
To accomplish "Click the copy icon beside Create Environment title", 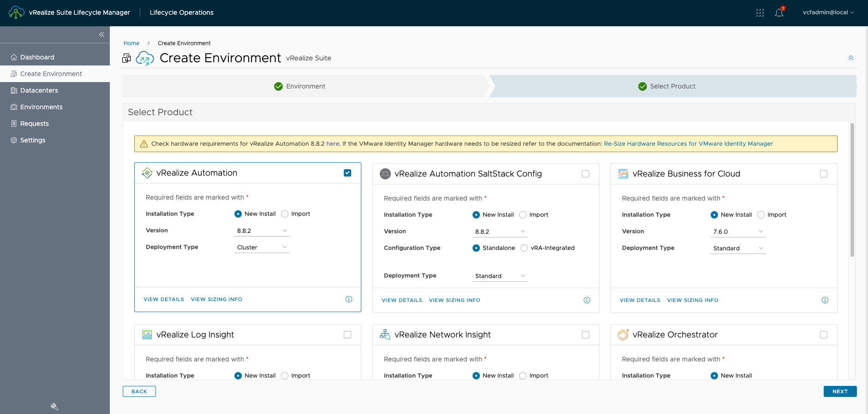I will 126,58.
